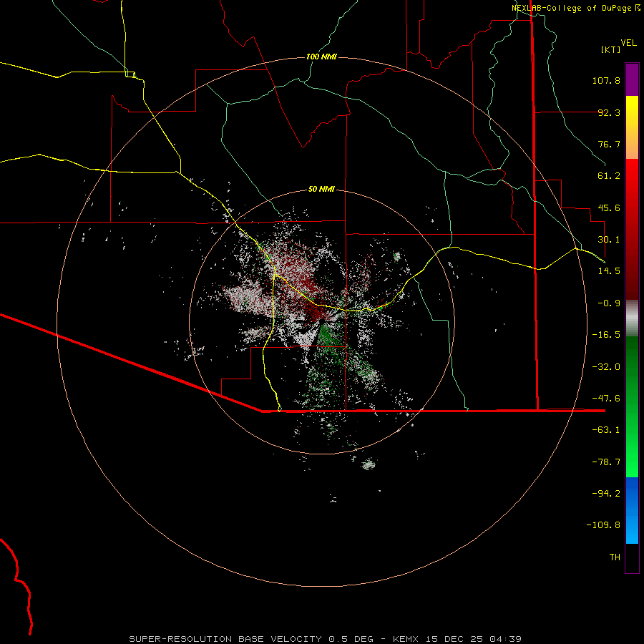Click the -16.5 legend value
The width and height of the screenshot is (644, 644).
point(606,335)
